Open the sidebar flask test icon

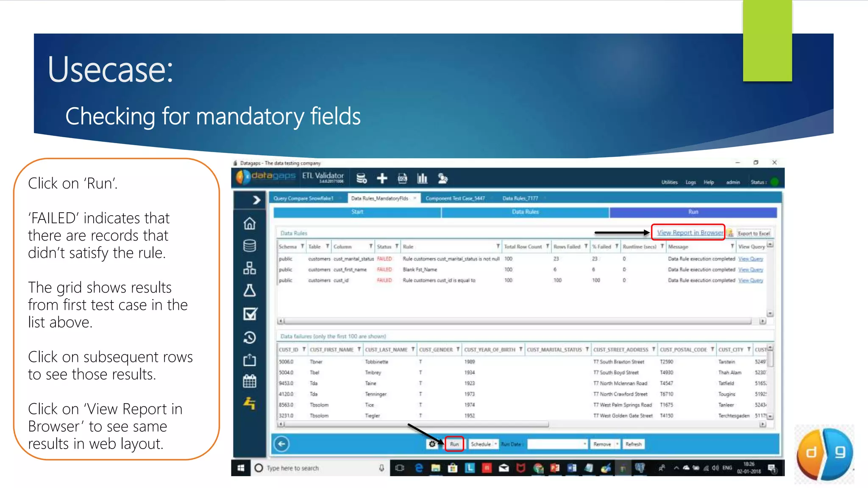coord(250,291)
